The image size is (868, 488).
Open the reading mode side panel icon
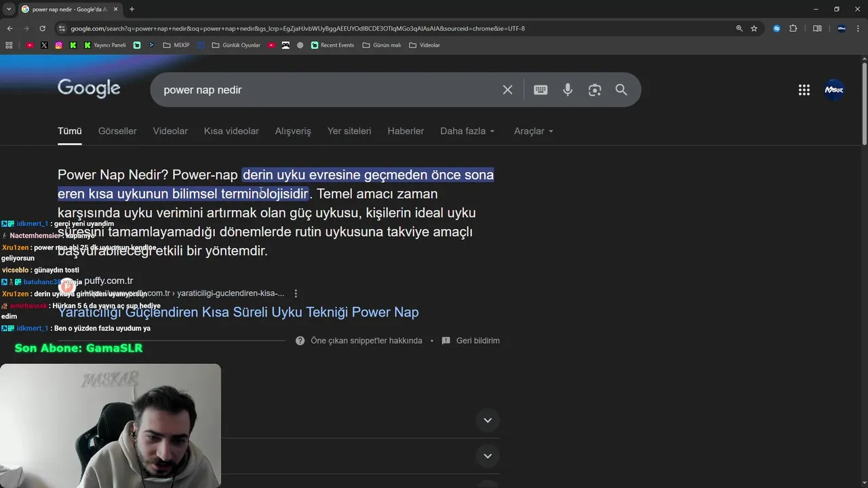[x=817, y=28]
